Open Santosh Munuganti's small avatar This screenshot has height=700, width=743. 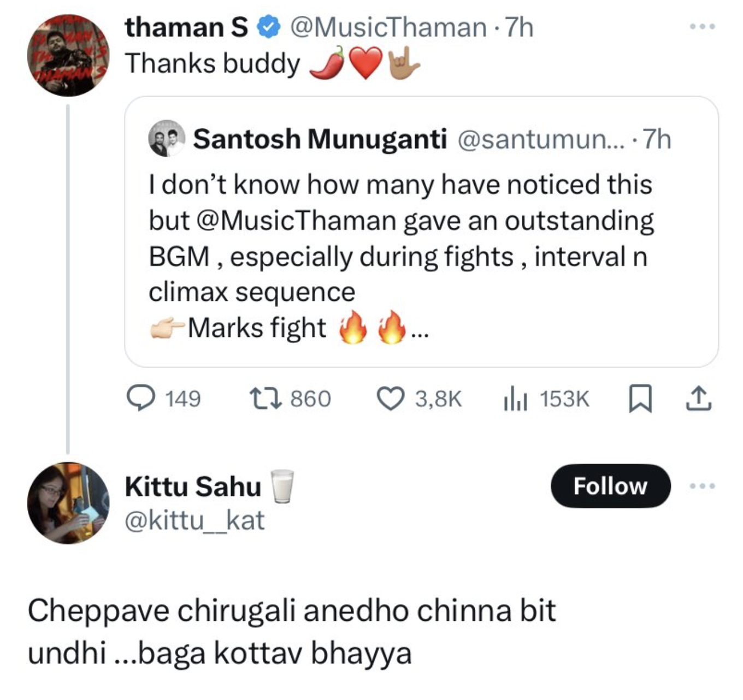[167, 139]
